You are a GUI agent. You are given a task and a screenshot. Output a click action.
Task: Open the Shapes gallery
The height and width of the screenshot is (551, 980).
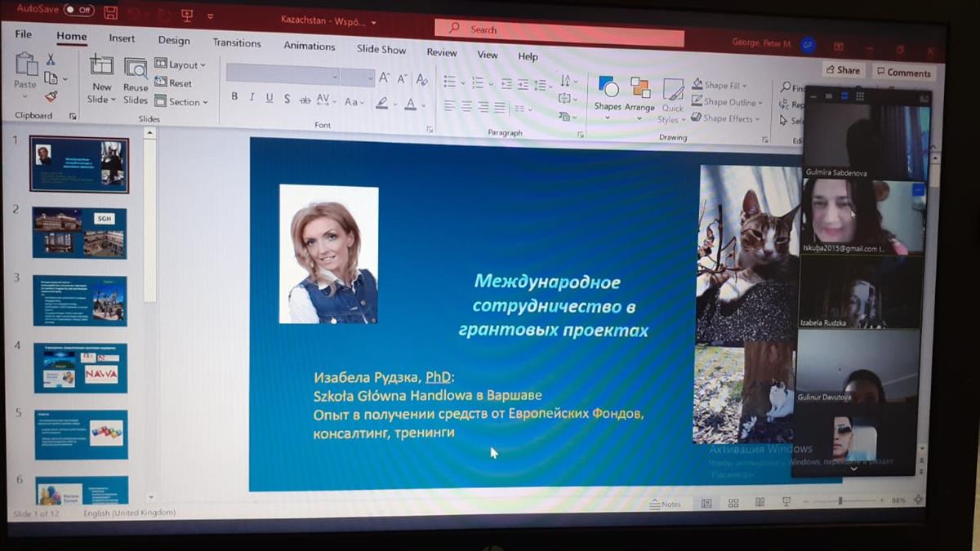(x=608, y=97)
